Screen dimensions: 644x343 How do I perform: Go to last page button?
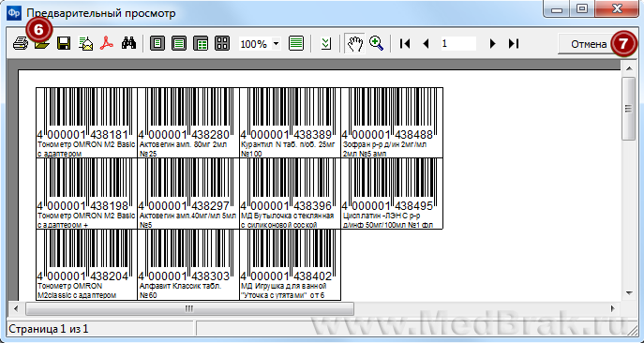click(x=514, y=43)
